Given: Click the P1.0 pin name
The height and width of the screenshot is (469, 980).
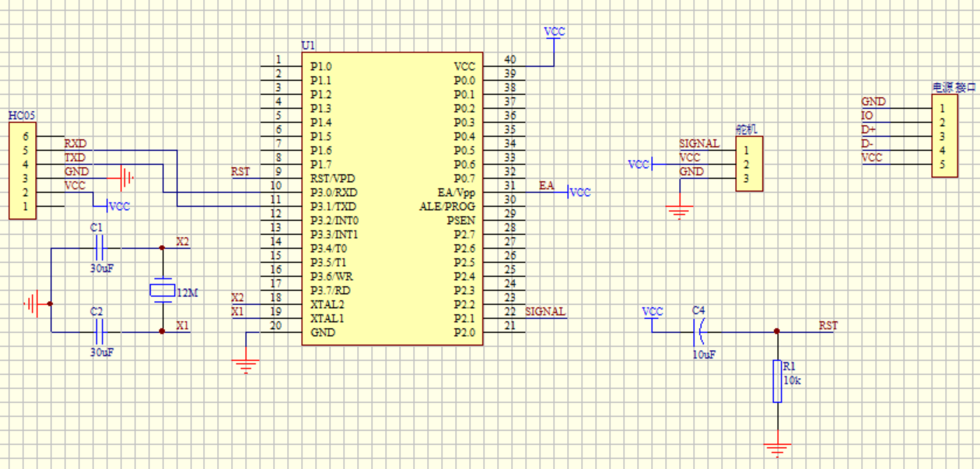Looking at the screenshot, I should [x=320, y=67].
